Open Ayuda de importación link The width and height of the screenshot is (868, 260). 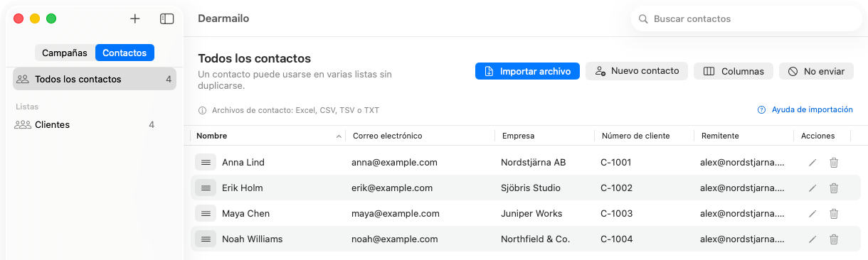coord(812,109)
